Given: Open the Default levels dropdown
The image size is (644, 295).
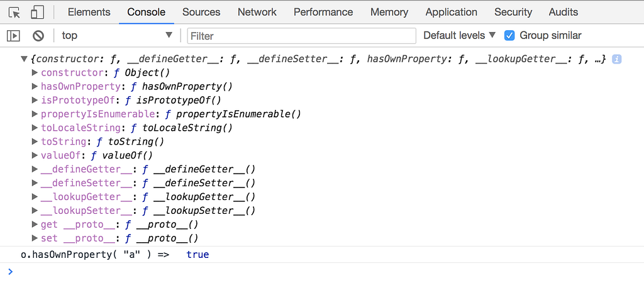Looking at the screenshot, I should (x=459, y=36).
